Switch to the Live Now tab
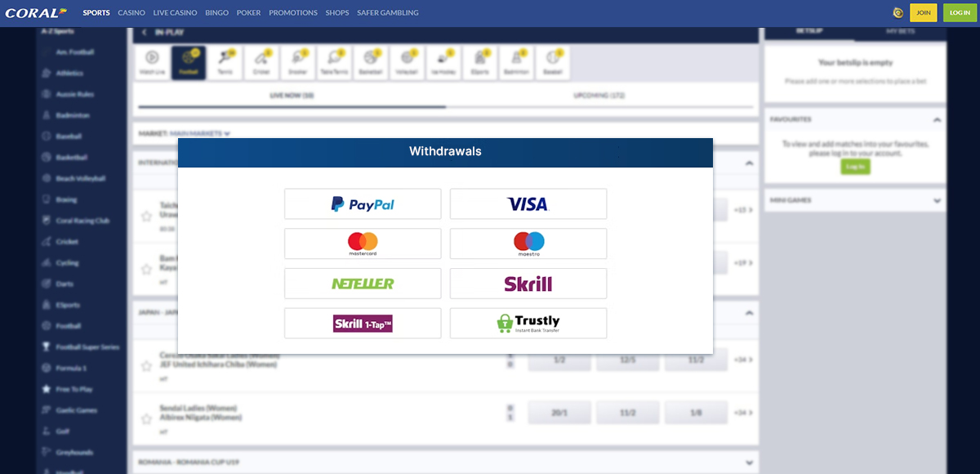The width and height of the screenshot is (980, 474). point(292,96)
